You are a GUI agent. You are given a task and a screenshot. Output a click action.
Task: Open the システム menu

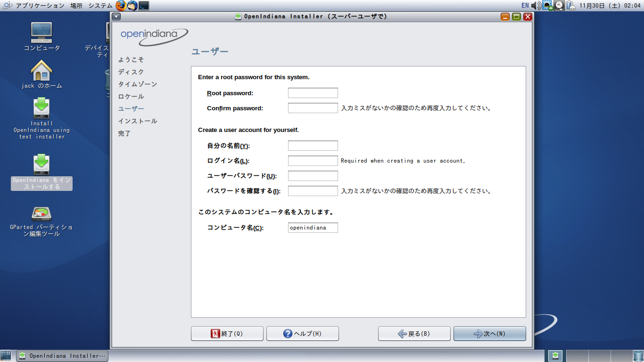[100, 6]
